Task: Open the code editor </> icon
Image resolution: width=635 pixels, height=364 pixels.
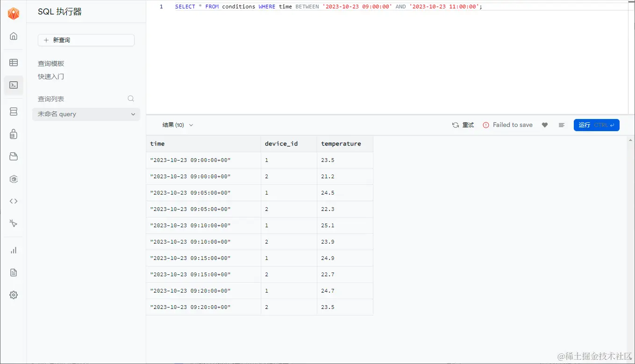Action: click(14, 201)
